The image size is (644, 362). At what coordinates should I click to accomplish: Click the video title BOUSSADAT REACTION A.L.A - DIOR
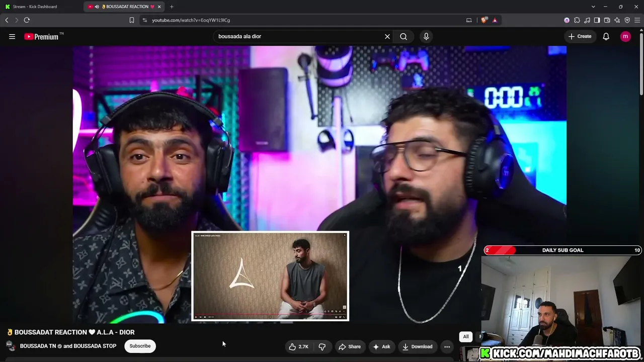pos(71,332)
